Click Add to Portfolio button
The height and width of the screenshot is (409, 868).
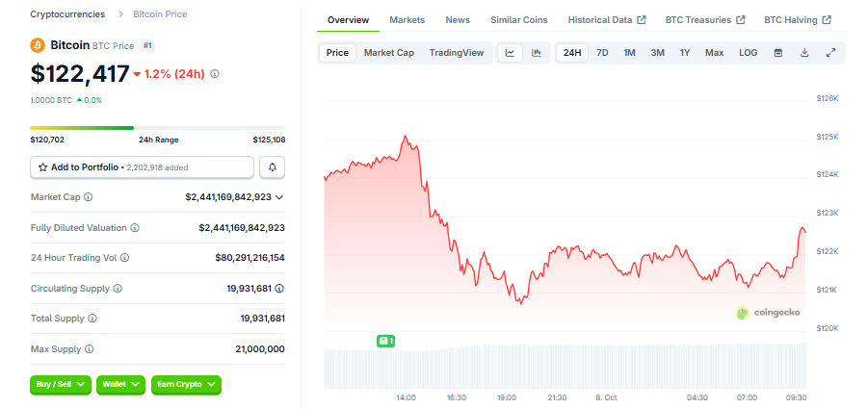(143, 167)
